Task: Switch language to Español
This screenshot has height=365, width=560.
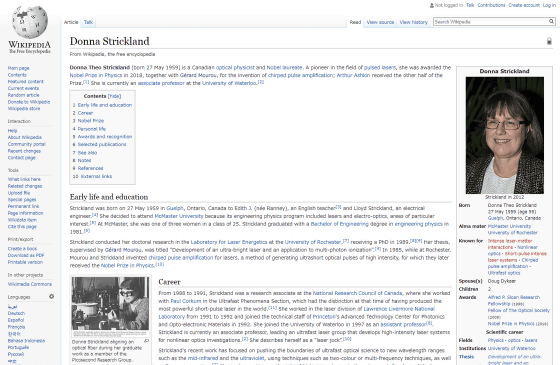Action: [16, 320]
